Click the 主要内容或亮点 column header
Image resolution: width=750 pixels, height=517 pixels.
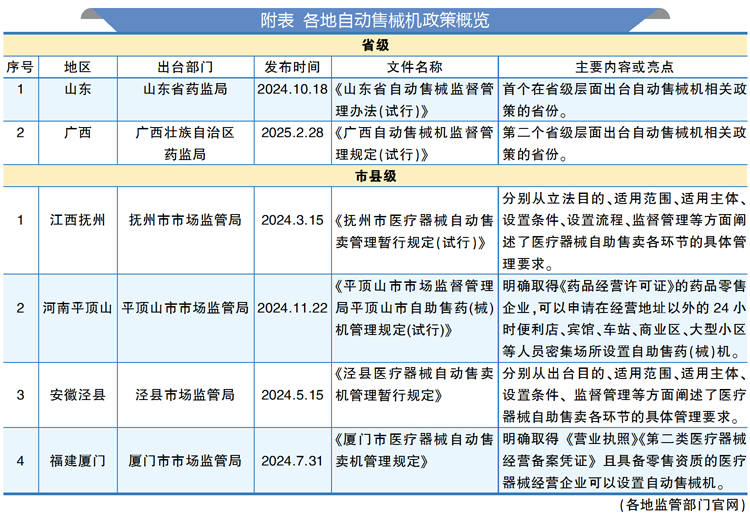[624, 67]
